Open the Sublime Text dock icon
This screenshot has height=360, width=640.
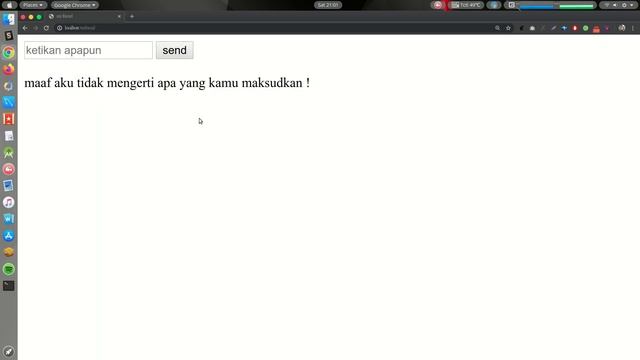(x=9, y=36)
